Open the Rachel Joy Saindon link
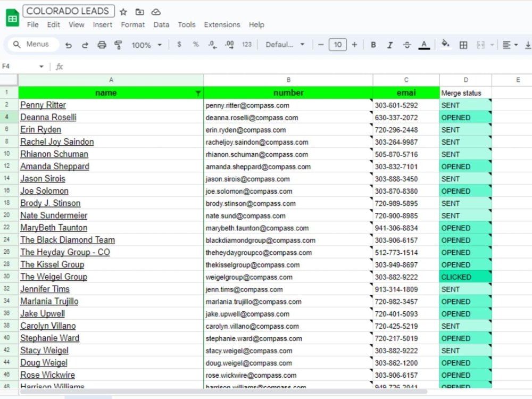This screenshot has height=399, width=532. [57, 142]
